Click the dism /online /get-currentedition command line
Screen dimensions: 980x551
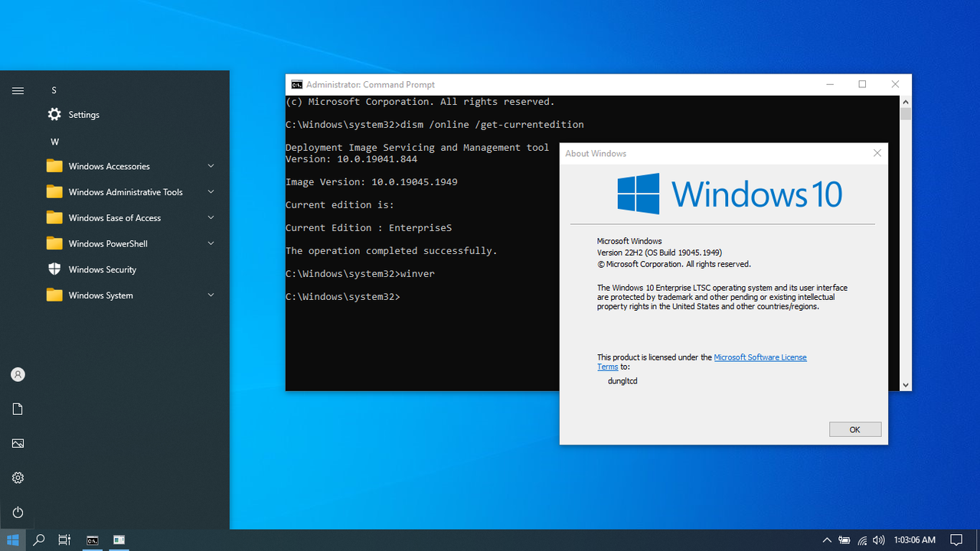492,125
